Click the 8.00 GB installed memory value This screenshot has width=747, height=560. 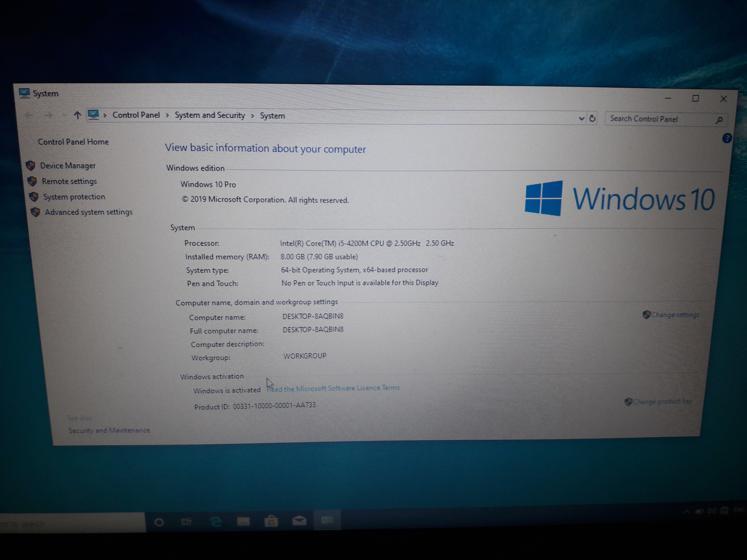point(319,256)
